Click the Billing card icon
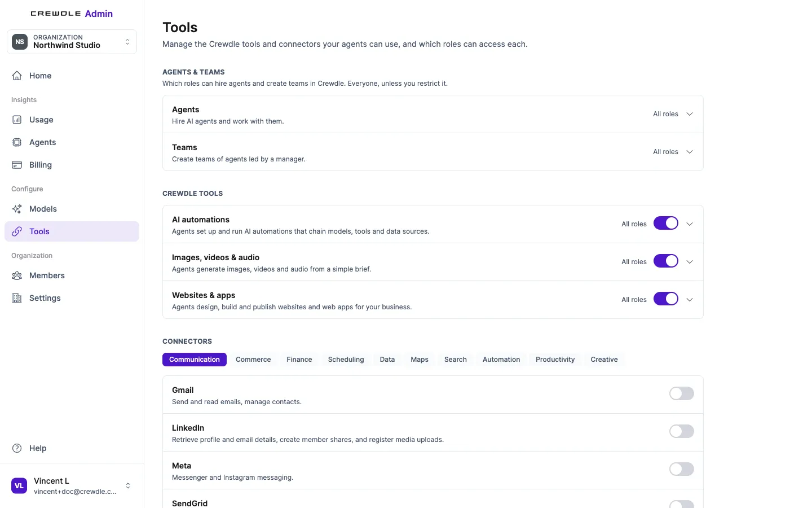This screenshot has height=508, width=812. 17,165
